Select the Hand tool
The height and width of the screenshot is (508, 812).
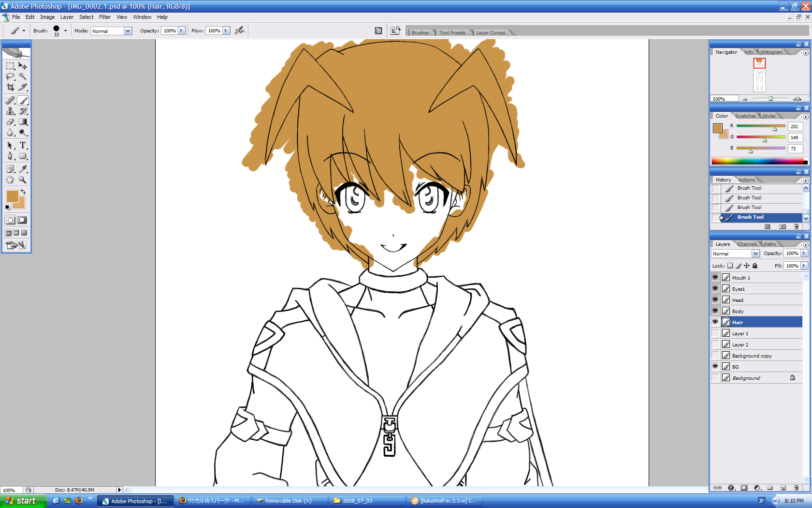pos(10,179)
